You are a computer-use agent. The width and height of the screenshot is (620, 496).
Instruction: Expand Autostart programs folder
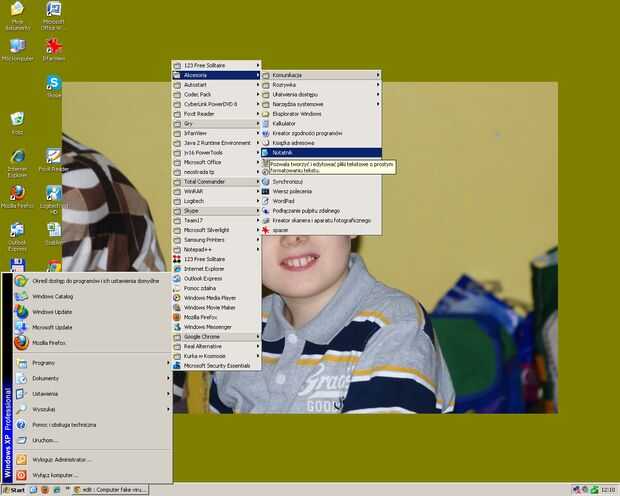pyautogui.click(x=217, y=85)
